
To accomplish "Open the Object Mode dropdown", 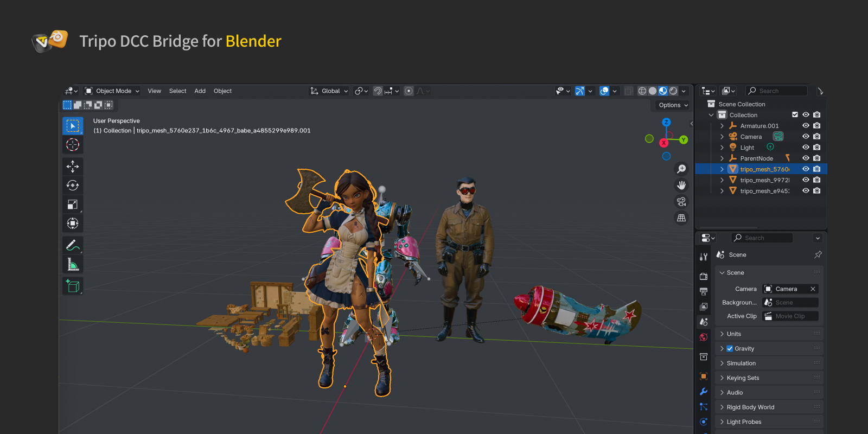I will 112,91.
